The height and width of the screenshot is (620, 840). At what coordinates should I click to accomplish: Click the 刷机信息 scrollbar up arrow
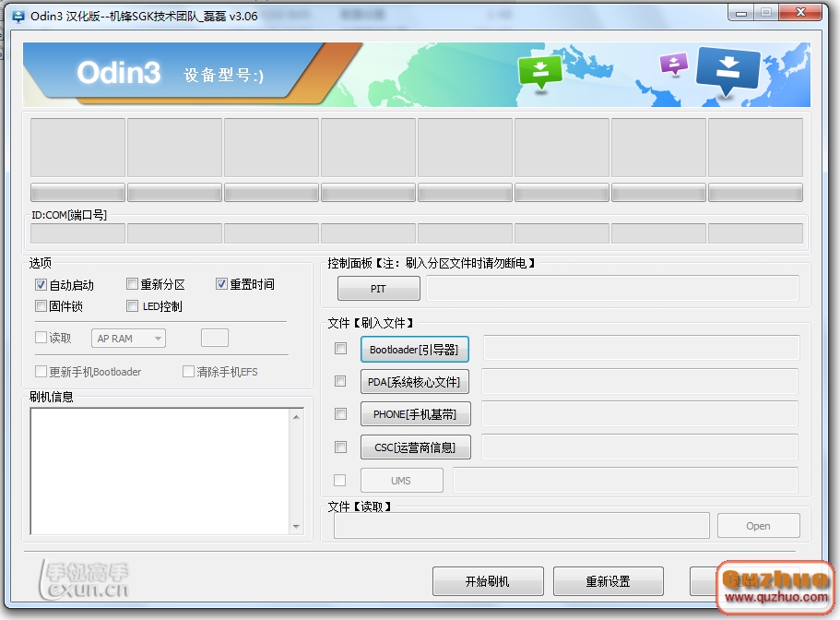(296, 416)
